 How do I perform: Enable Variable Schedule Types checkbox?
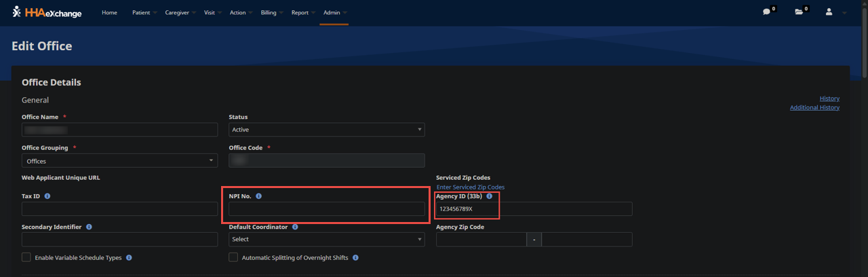[x=26, y=257]
